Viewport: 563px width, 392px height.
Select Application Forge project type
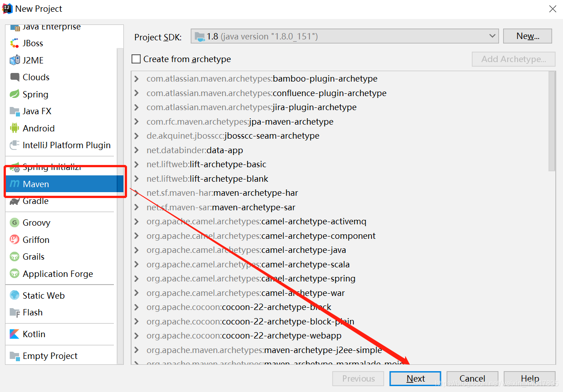point(61,274)
